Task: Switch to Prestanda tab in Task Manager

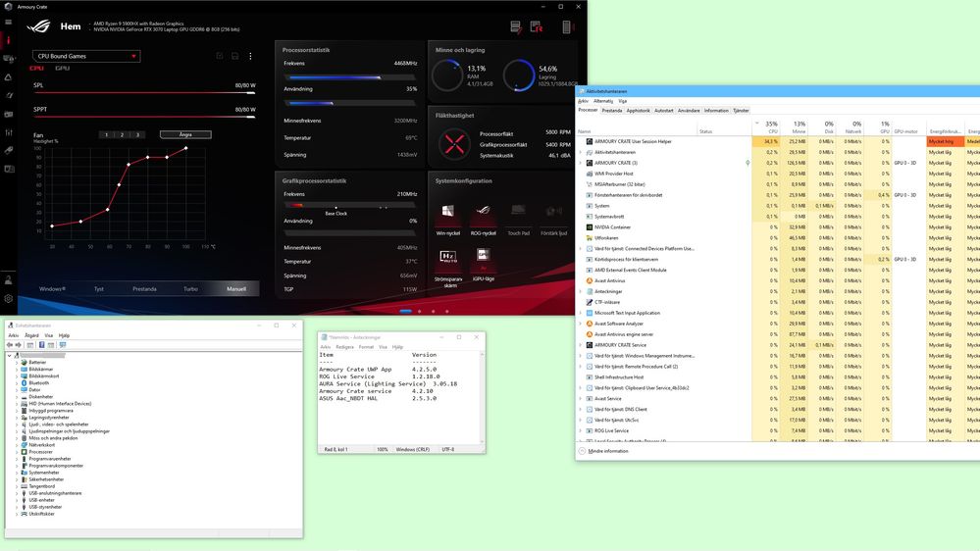Action: pos(612,111)
